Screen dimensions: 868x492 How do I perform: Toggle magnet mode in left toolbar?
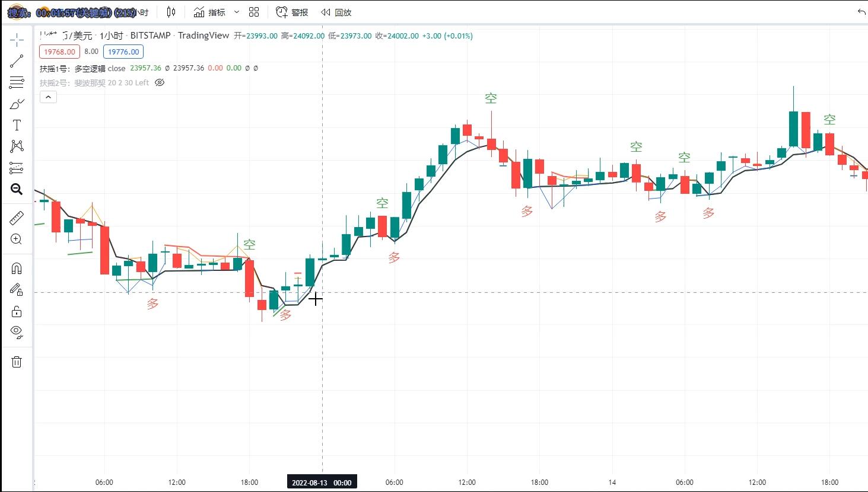pos(17,269)
